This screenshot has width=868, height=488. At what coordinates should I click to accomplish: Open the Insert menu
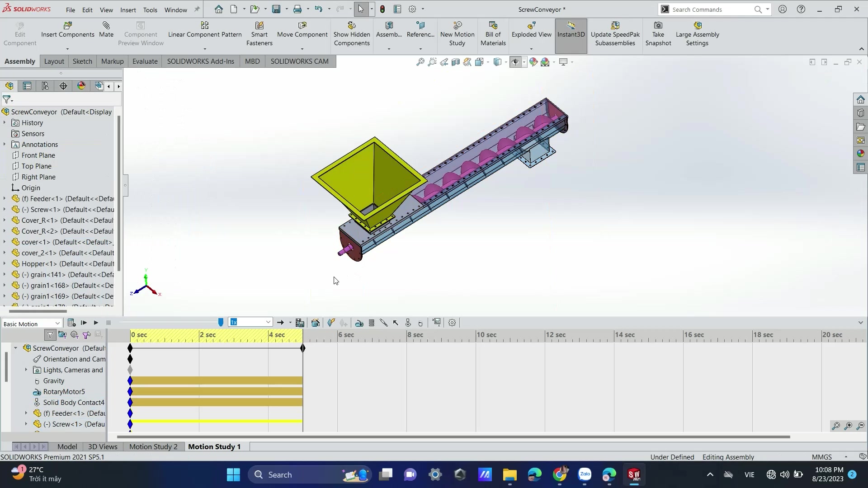[128, 9]
